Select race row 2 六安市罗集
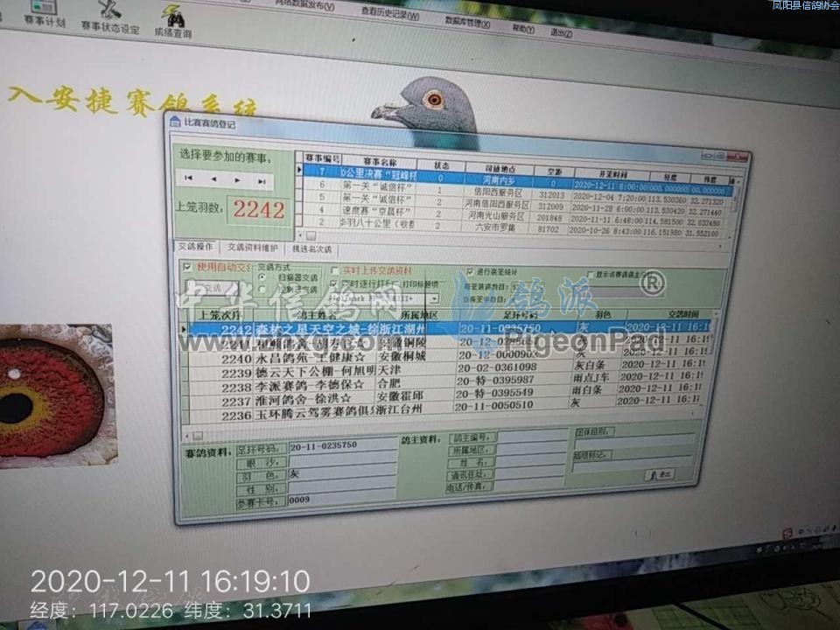This screenshot has height=630, width=840. coord(514,227)
